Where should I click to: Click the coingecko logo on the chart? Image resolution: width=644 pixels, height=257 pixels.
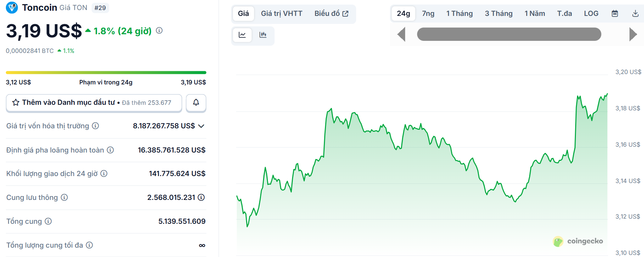coord(578,241)
